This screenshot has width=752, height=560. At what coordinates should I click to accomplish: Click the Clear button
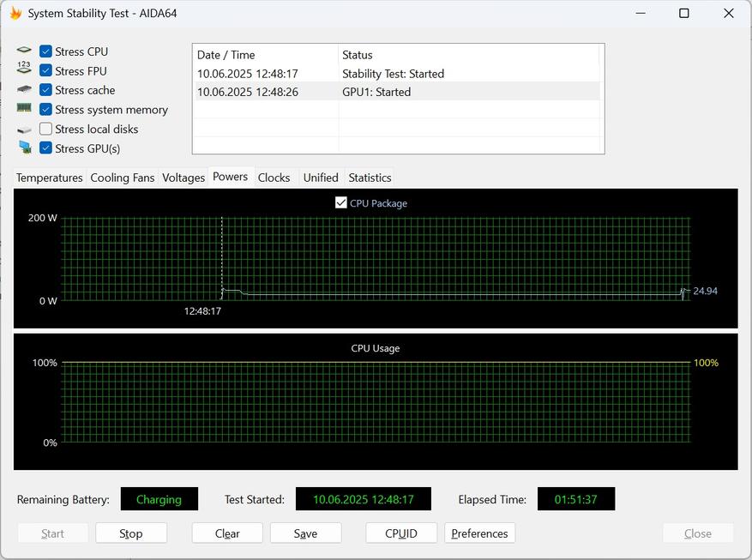click(227, 533)
